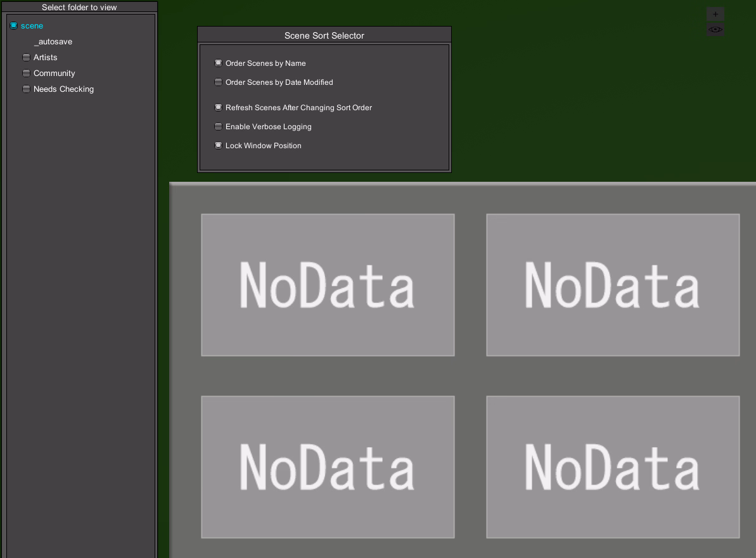
Task: Open the Community folder label
Action: (x=54, y=73)
